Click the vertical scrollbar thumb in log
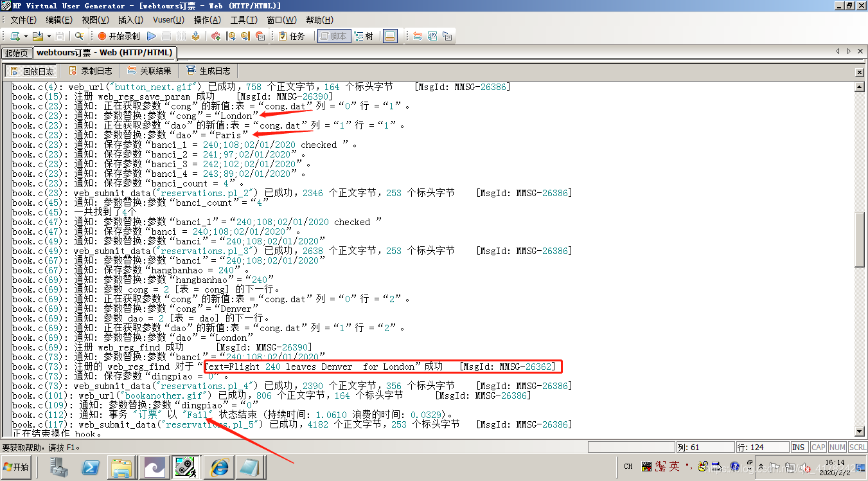 860,240
